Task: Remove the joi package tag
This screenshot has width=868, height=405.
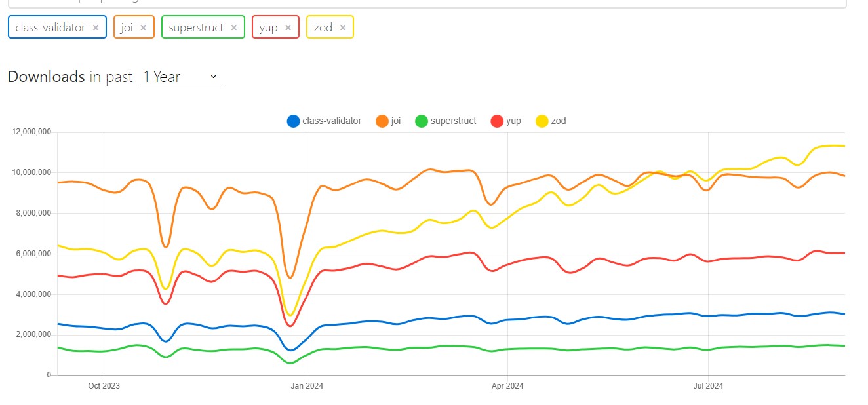Action: coord(143,28)
